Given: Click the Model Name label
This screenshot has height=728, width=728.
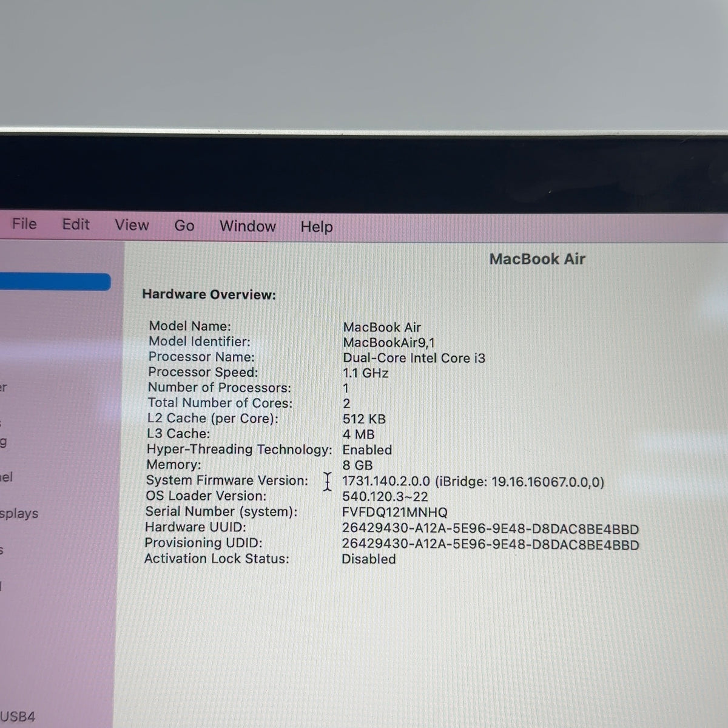Looking at the screenshot, I should (x=190, y=326).
